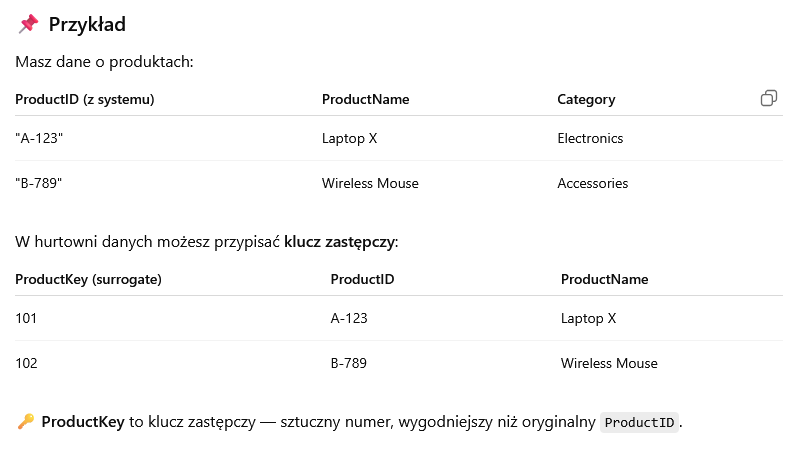This screenshot has height=449, width=796.
Task: Click Wireless Mouse in the second table
Action: 609,363
